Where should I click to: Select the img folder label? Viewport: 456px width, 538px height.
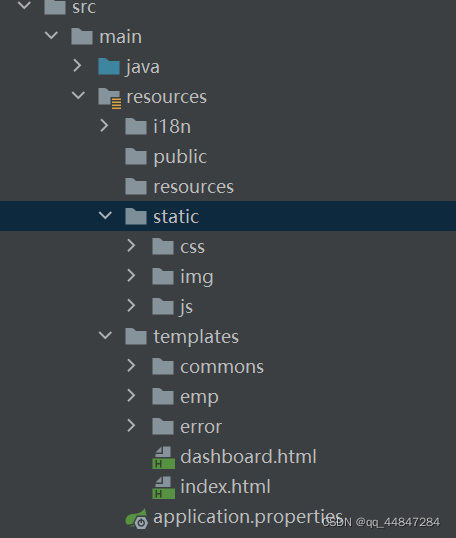197,277
